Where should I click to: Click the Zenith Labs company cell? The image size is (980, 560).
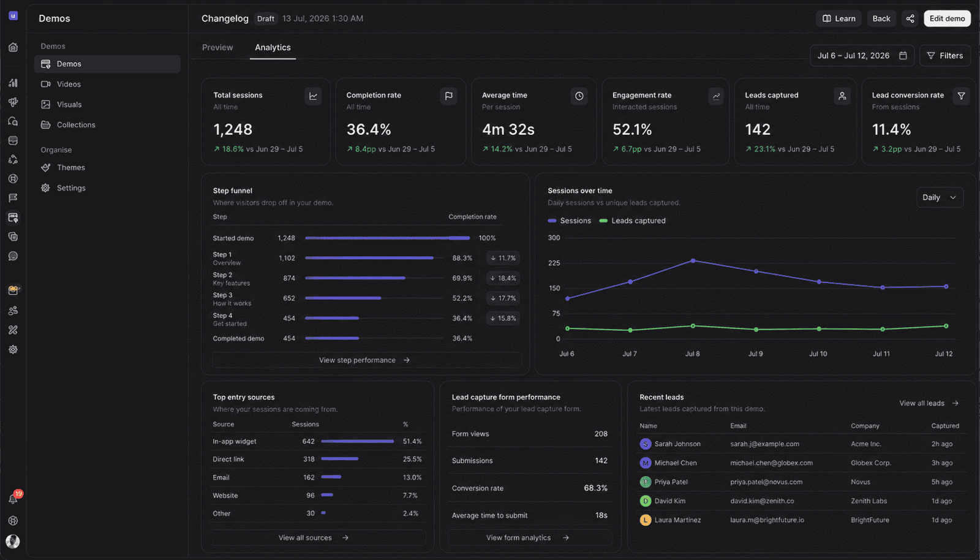(x=869, y=501)
